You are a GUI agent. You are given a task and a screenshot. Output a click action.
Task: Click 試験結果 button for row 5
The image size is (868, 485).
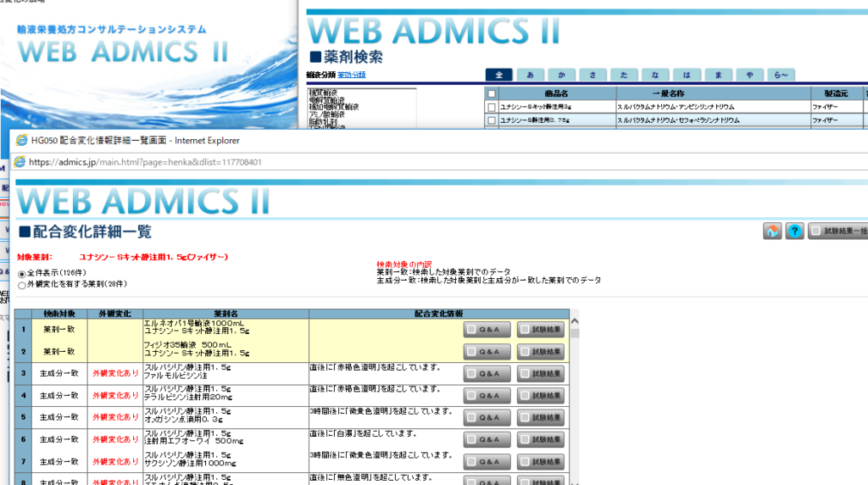tap(541, 417)
